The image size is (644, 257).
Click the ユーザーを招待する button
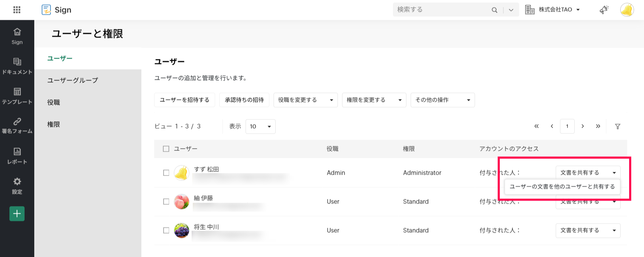click(x=184, y=100)
